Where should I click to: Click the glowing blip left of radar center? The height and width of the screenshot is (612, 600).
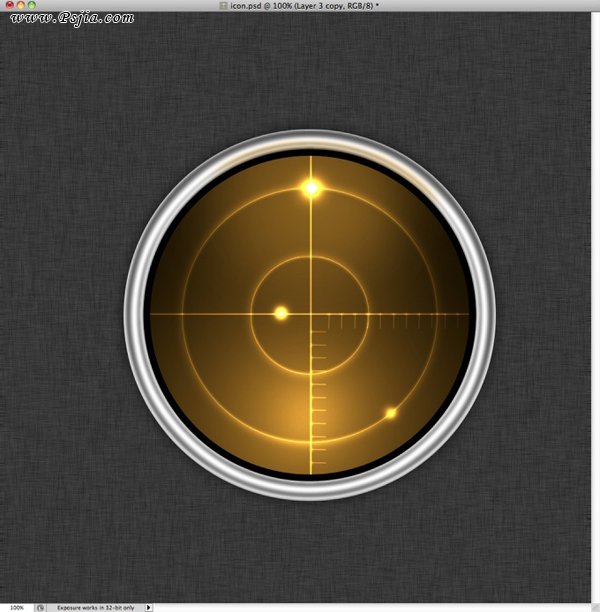tap(281, 313)
